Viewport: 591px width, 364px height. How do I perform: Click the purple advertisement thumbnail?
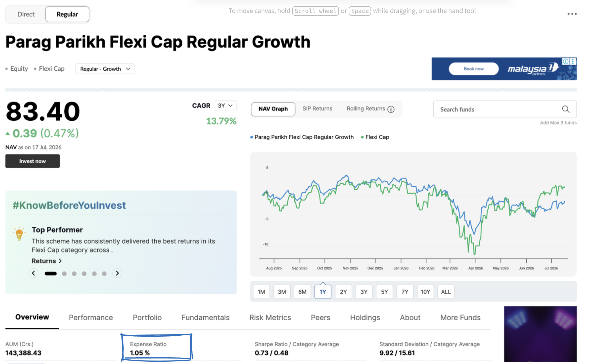[540, 334]
